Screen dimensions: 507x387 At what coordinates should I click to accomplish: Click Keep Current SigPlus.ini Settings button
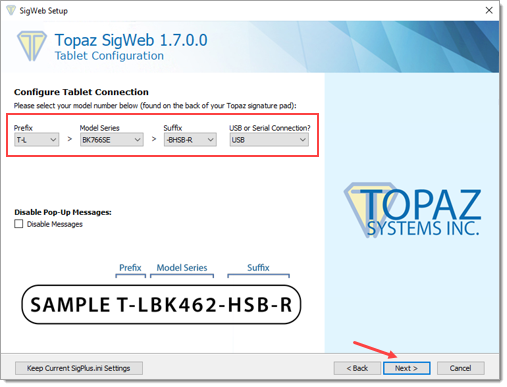coord(79,368)
